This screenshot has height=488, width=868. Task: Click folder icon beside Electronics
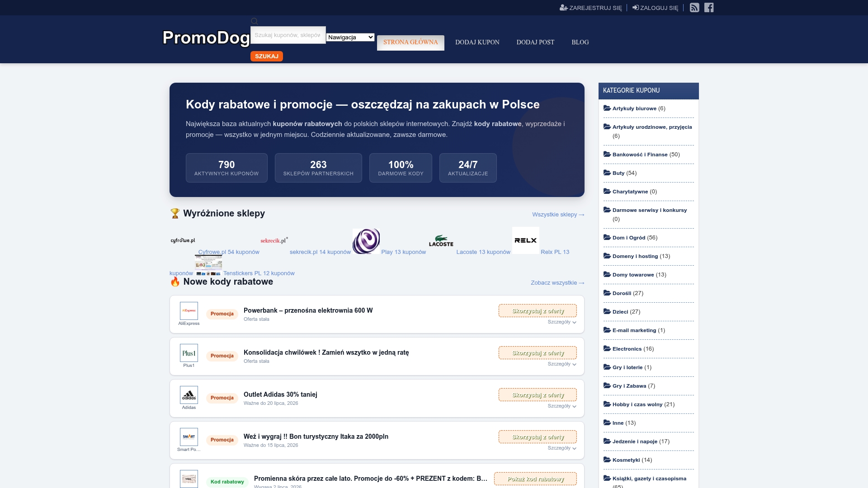pyautogui.click(x=607, y=348)
